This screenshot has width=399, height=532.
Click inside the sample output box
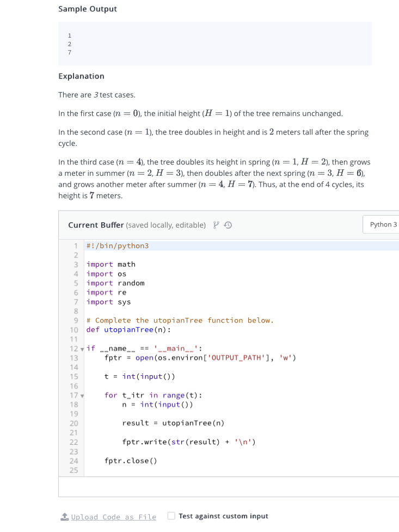pyautogui.click(x=214, y=44)
